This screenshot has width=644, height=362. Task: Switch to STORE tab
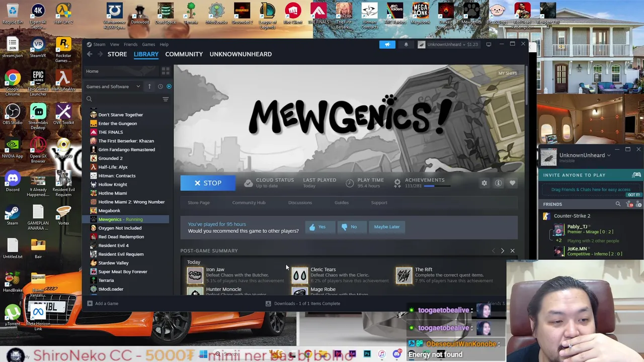point(117,54)
